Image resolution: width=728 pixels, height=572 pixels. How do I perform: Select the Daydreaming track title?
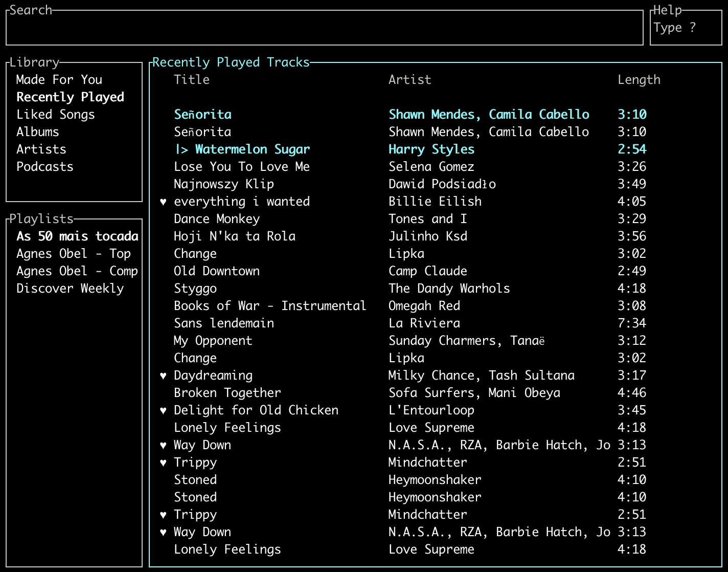pos(213,376)
